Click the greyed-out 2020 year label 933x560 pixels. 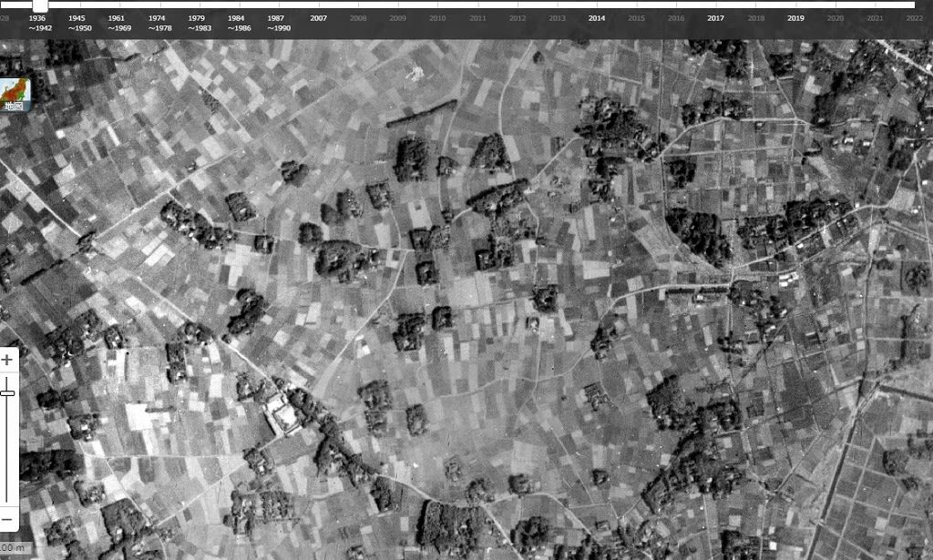(836, 18)
